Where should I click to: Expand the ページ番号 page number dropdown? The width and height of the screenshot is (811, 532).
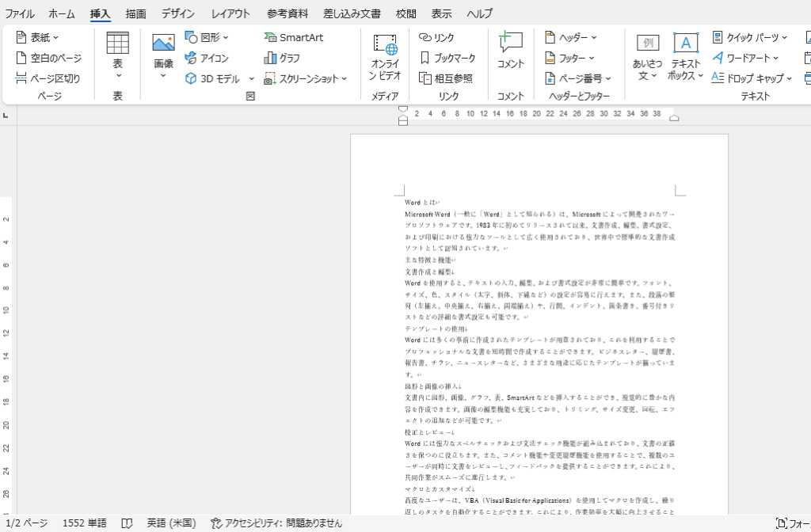tap(608, 79)
